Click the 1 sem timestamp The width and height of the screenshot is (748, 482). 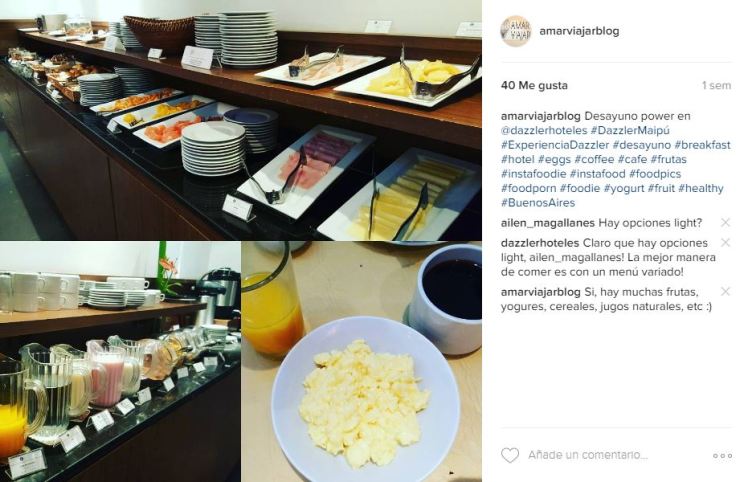point(716,85)
